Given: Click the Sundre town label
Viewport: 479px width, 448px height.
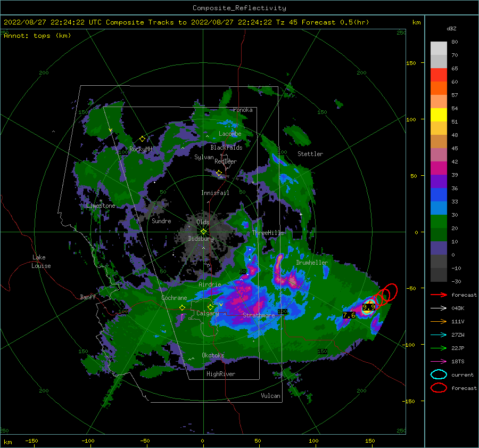Looking at the screenshot, I should tap(161, 221).
